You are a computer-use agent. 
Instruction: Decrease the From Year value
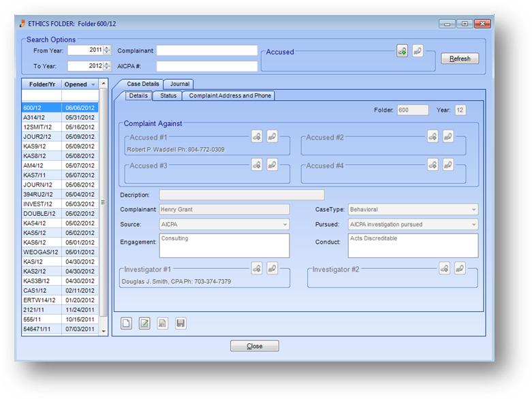coord(107,52)
